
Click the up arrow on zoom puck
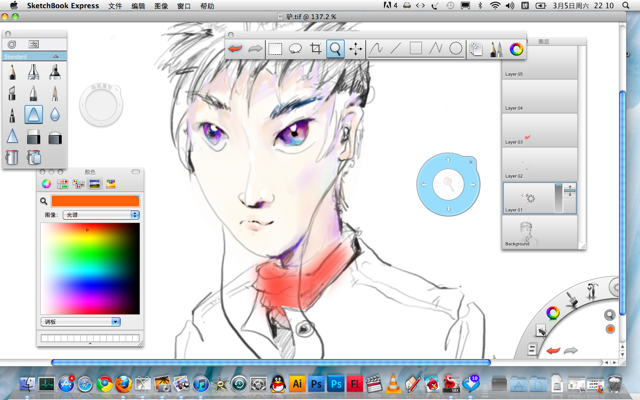[448, 160]
